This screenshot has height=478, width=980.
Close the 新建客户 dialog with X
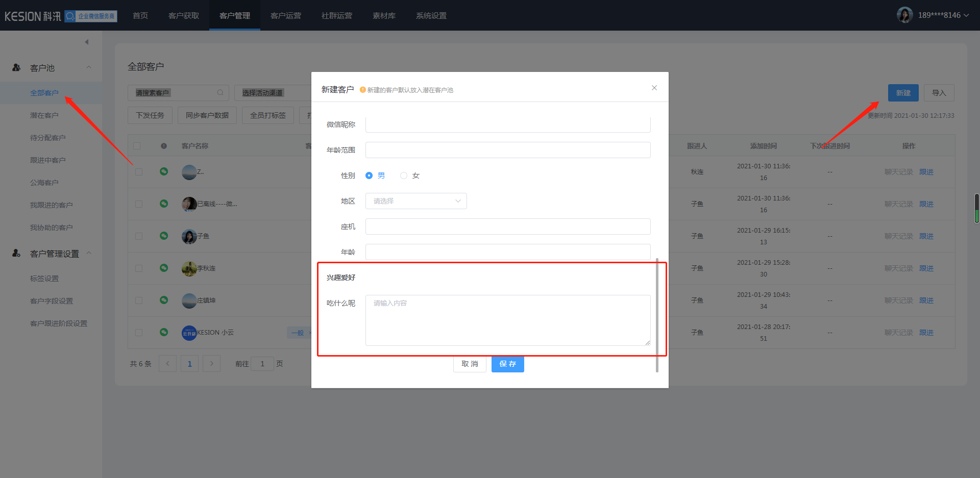654,88
